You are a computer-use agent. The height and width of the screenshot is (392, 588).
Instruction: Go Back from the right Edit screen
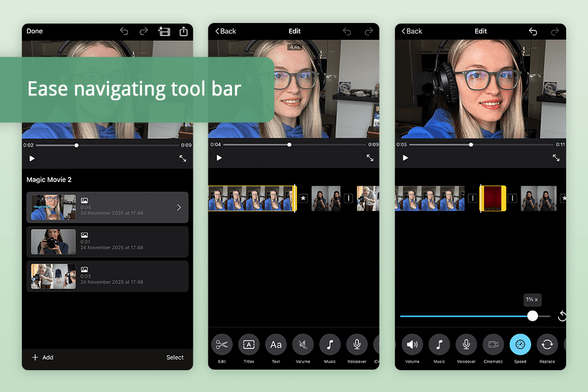click(x=412, y=31)
